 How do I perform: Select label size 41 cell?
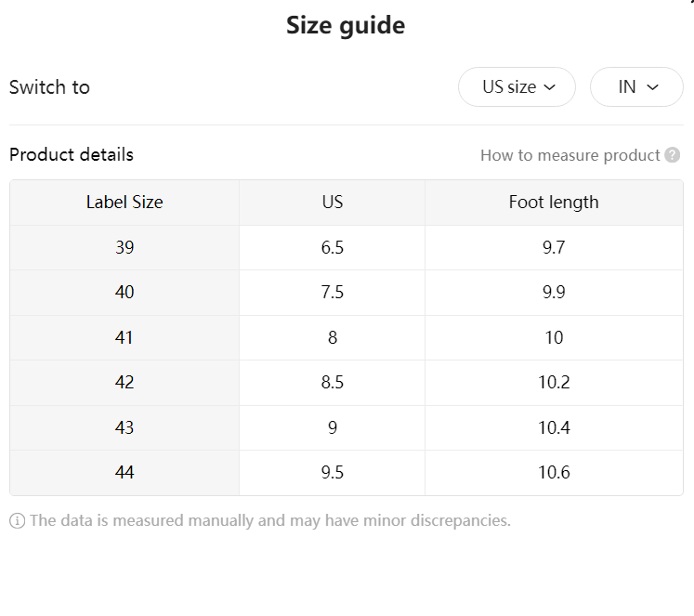124,337
